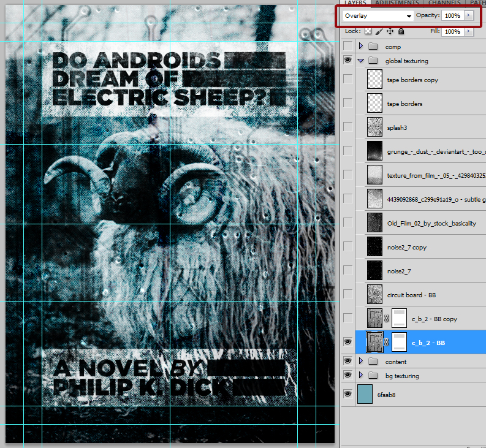486x448 pixels.
Task: Select the content group folder icon
Action: (373, 361)
